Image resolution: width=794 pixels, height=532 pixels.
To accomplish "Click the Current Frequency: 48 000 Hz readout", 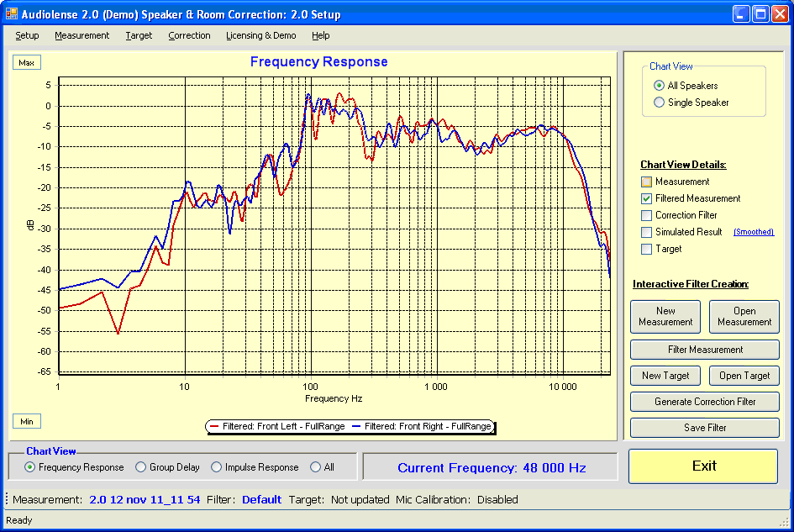I will click(x=492, y=467).
